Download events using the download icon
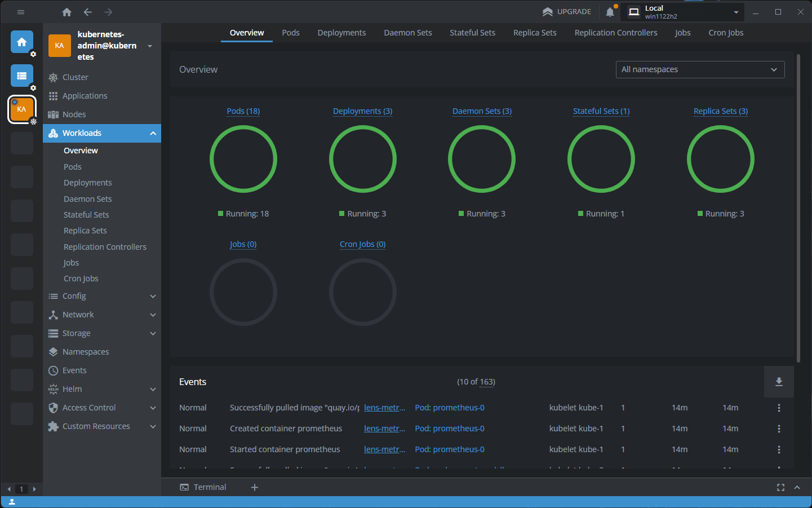 779,382
